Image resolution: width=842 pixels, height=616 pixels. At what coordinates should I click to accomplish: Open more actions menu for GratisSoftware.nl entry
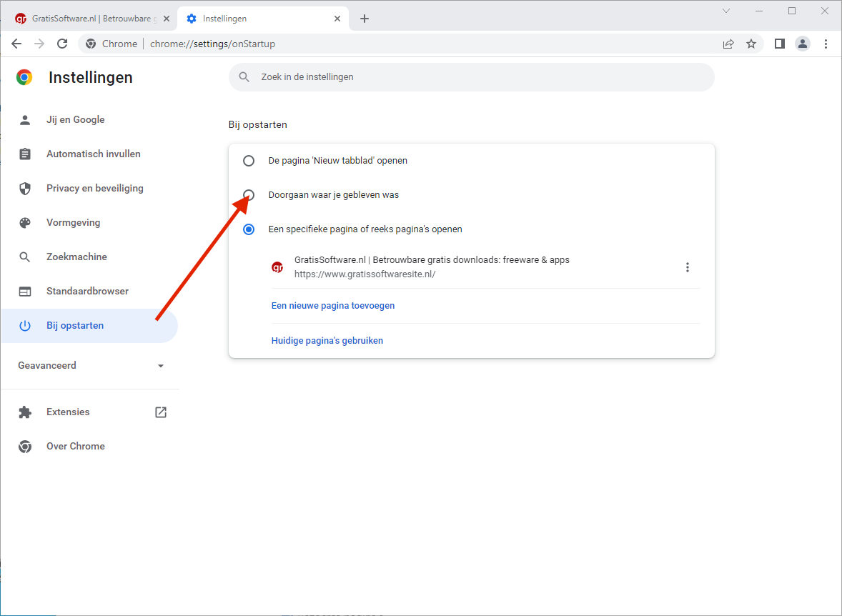(x=687, y=267)
